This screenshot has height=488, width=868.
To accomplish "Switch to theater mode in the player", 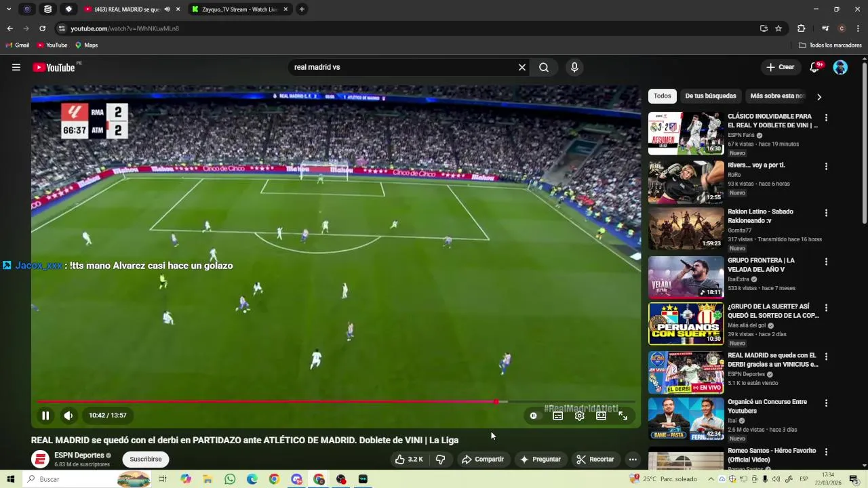I will pos(601,415).
